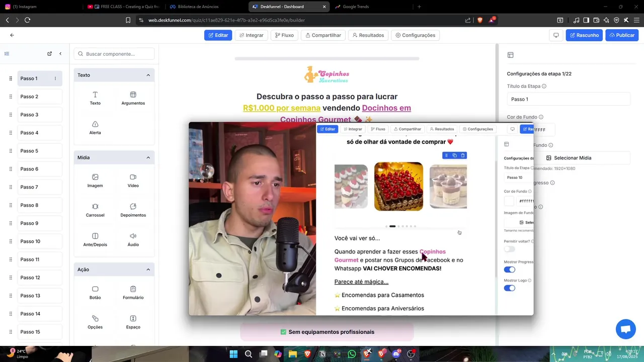
Task: Open the support chat bubble
Action: click(x=626, y=329)
